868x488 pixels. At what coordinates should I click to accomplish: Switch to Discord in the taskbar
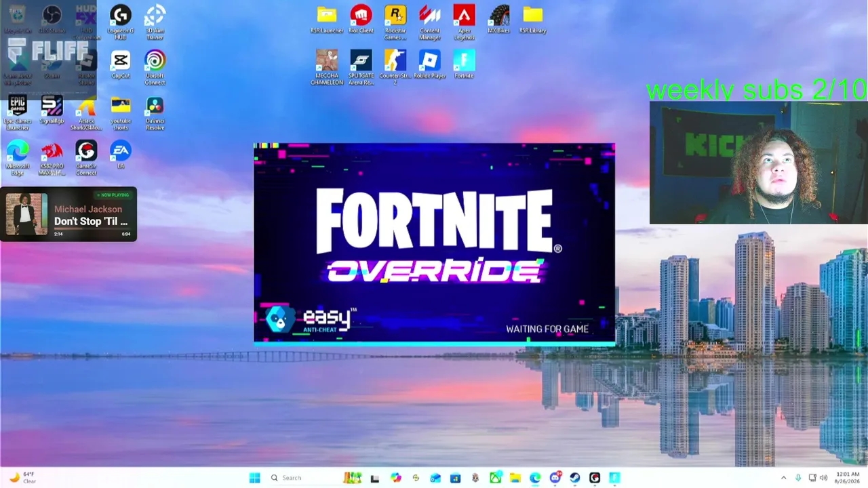[x=555, y=478]
